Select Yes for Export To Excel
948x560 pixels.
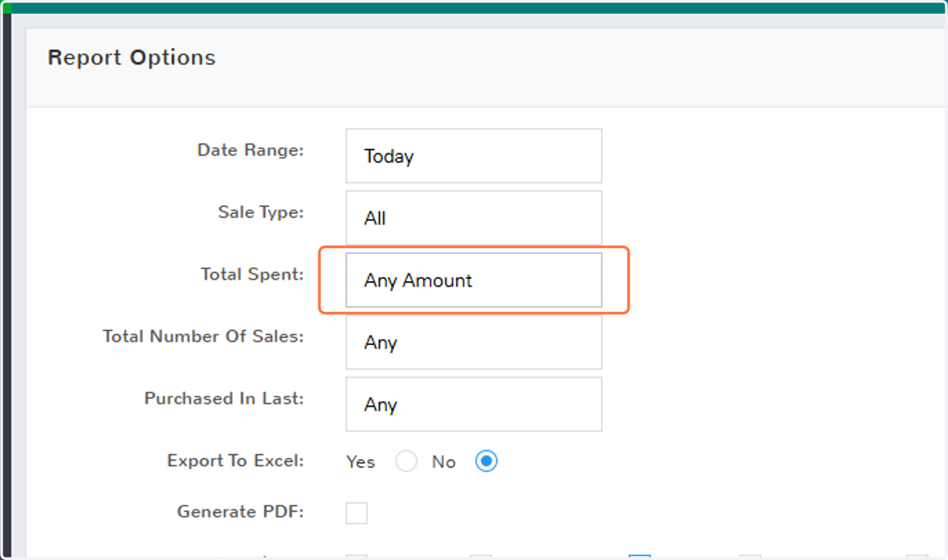coord(406,461)
